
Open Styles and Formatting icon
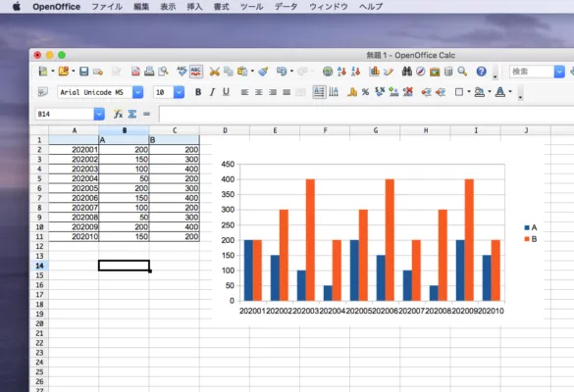(x=43, y=92)
